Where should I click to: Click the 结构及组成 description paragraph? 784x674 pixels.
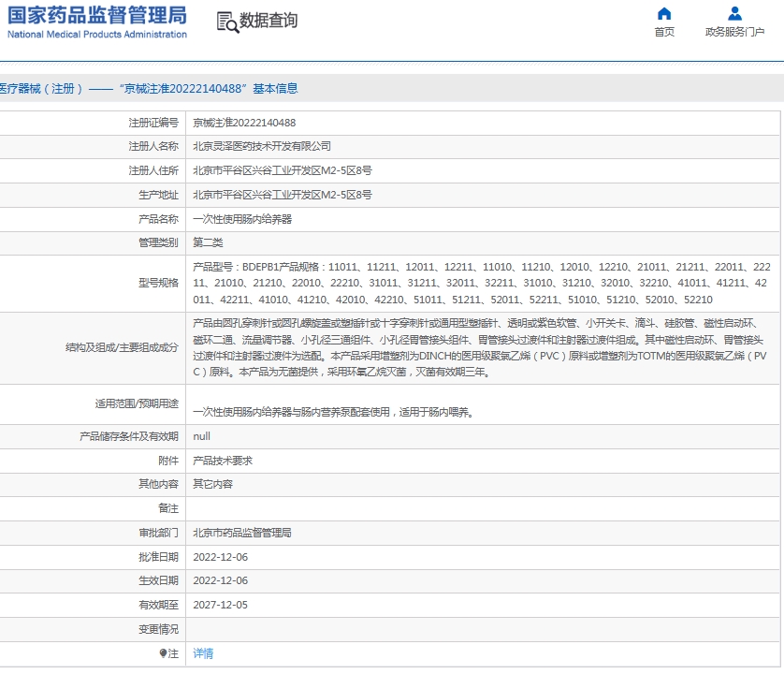[480, 347]
